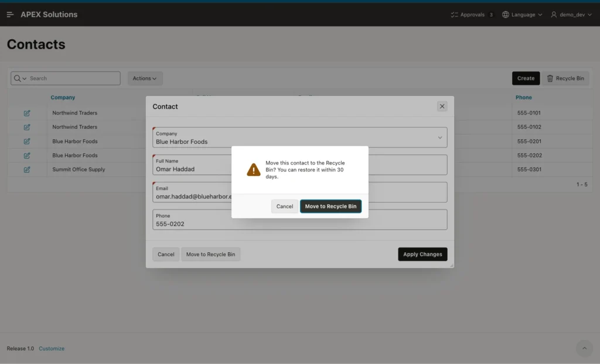Sort by the Phone column header

tap(523, 98)
